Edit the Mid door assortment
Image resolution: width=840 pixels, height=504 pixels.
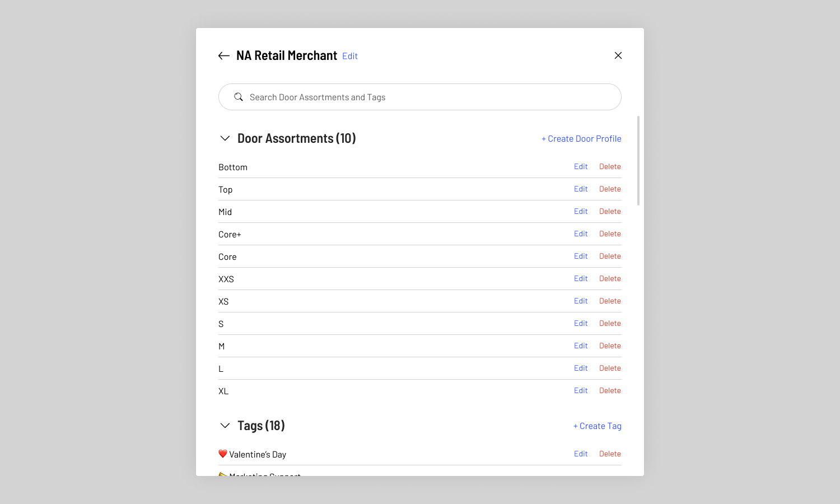point(581,211)
